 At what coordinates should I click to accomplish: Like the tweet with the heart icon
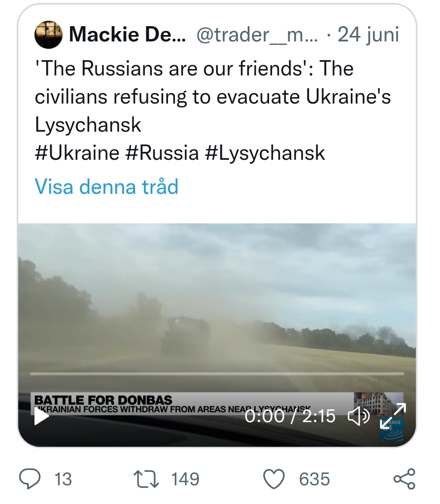(274, 478)
